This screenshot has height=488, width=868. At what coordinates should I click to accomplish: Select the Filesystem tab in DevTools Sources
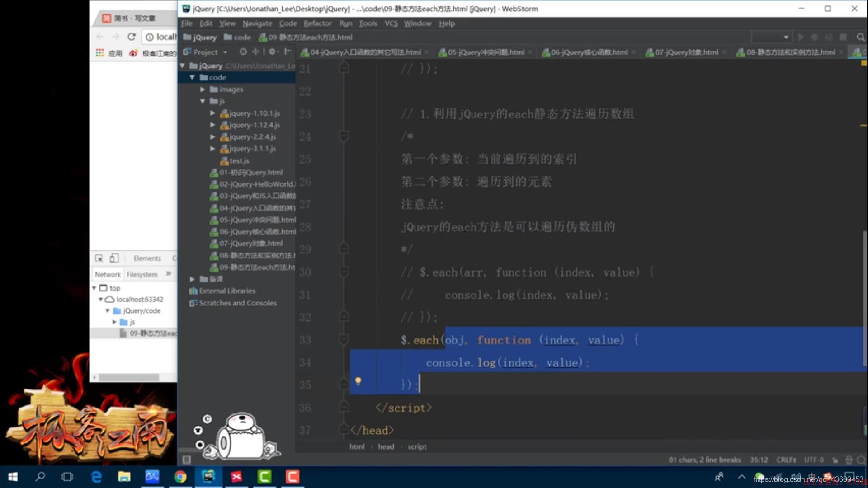point(142,275)
